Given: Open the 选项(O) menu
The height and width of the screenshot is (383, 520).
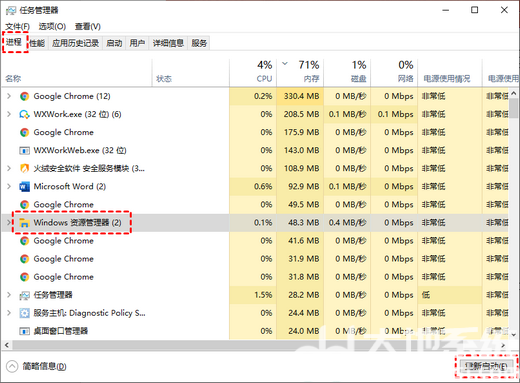Looking at the screenshot, I should click(52, 26).
